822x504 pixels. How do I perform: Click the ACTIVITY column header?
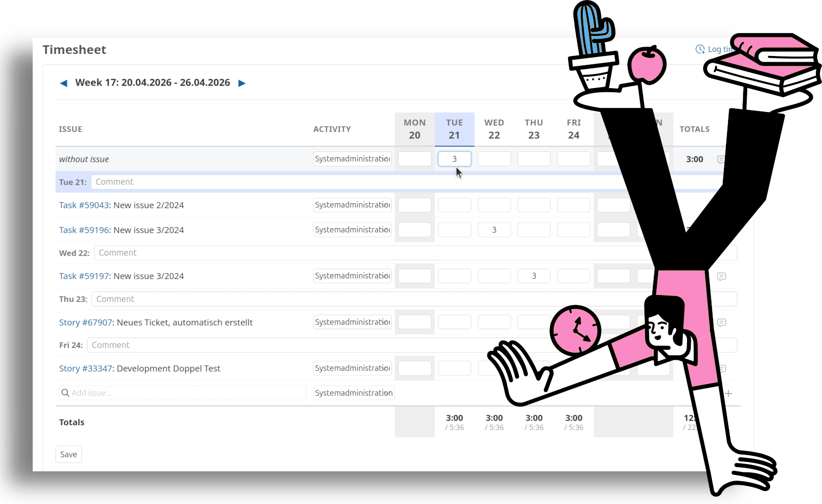point(332,129)
